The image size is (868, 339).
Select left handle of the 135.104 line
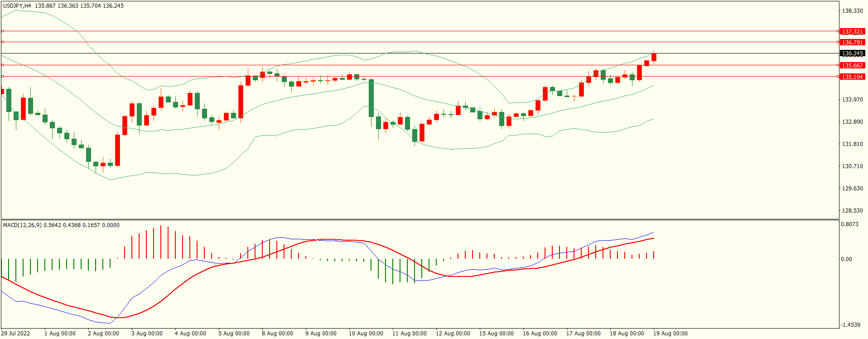click(x=2, y=76)
